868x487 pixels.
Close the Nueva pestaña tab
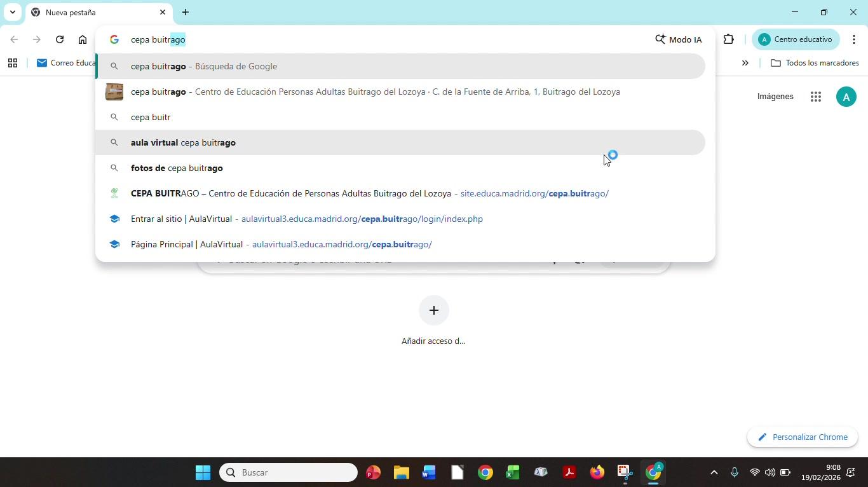[x=162, y=12]
